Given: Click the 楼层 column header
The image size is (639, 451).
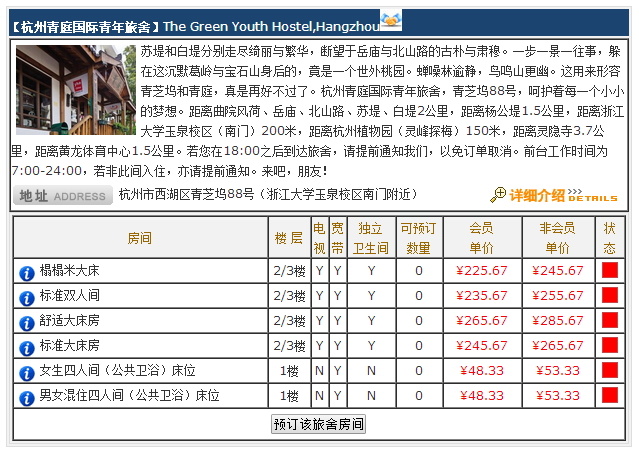Looking at the screenshot, I should pyautogui.click(x=289, y=238).
